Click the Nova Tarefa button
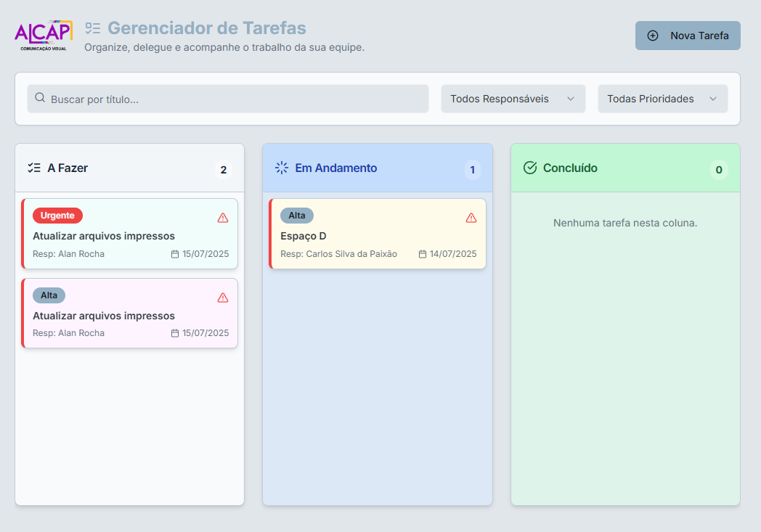761x532 pixels. coord(687,35)
